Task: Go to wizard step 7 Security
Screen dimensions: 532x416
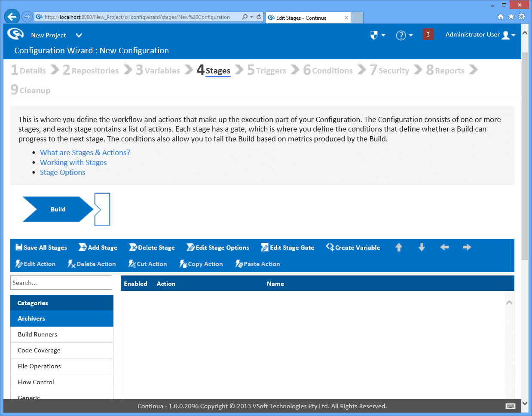Action: coord(389,70)
